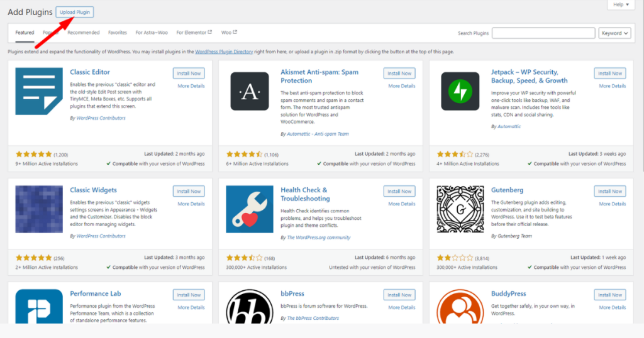View More Details for Performance Lab
Image resolution: width=644 pixels, height=338 pixels.
tap(191, 308)
